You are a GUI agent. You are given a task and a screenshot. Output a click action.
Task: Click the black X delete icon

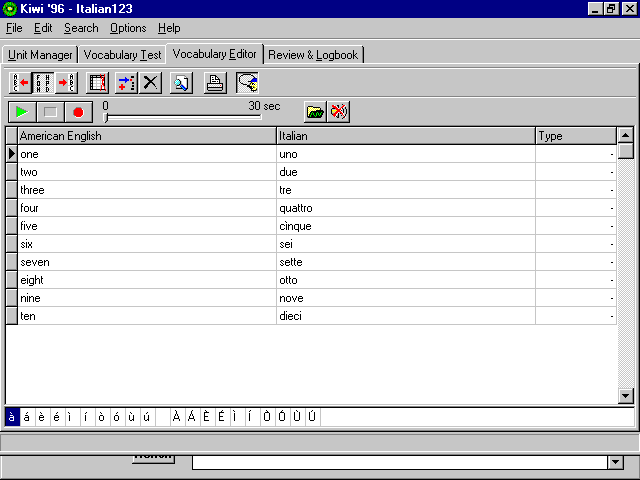tap(151, 83)
